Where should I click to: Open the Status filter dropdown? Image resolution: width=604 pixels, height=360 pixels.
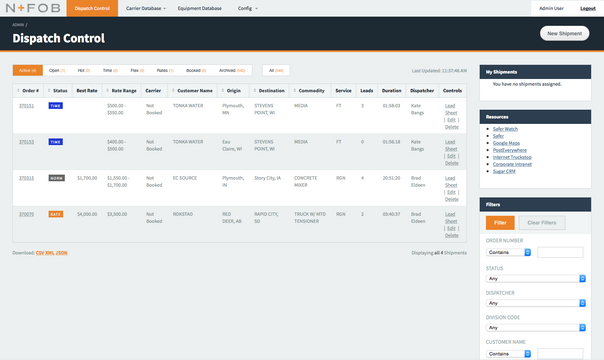tap(536, 278)
